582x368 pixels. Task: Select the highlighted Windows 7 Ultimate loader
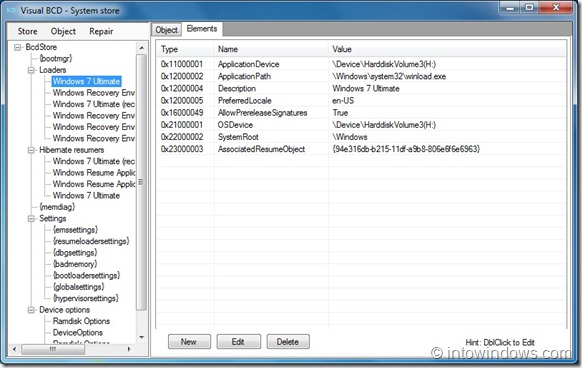point(86,81)
